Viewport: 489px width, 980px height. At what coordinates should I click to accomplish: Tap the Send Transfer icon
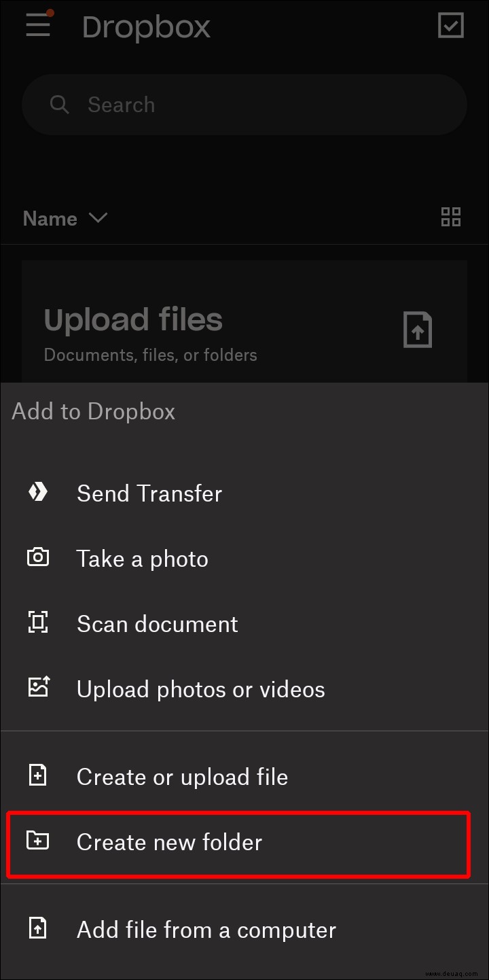[38, 492]
